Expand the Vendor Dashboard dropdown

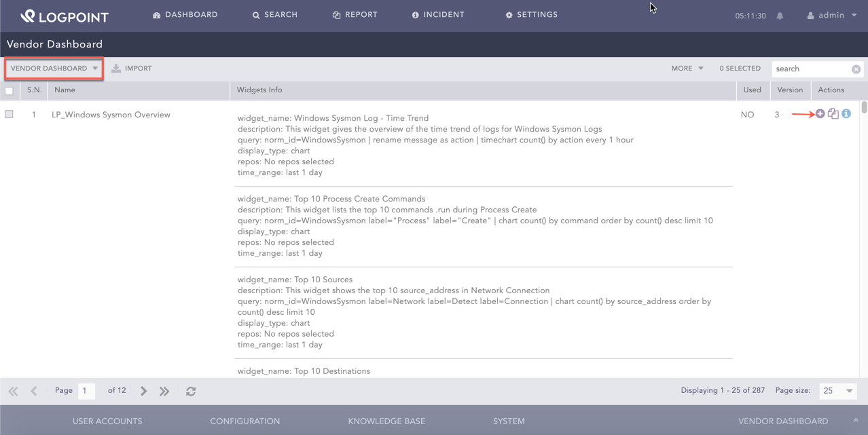[54, 69]
